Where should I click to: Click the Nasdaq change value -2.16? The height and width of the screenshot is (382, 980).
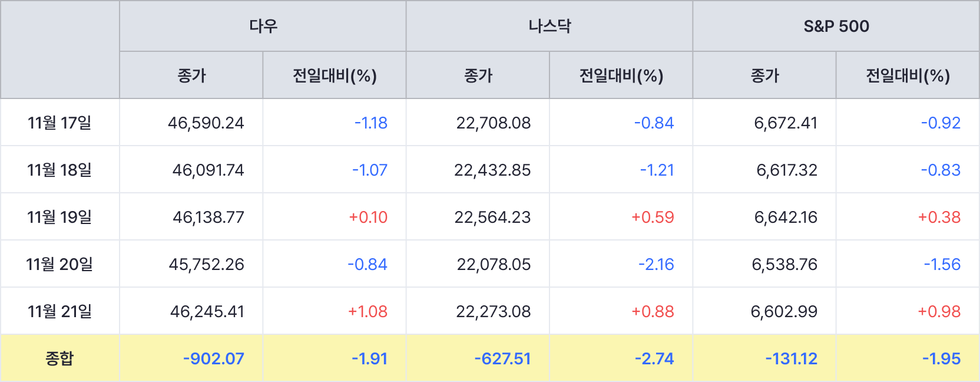point(656,264)
